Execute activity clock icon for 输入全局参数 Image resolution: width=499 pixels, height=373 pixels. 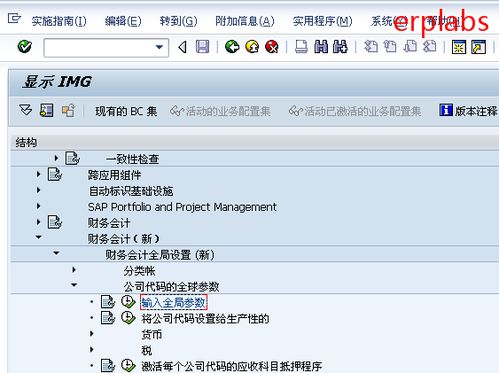pos(128,302)
